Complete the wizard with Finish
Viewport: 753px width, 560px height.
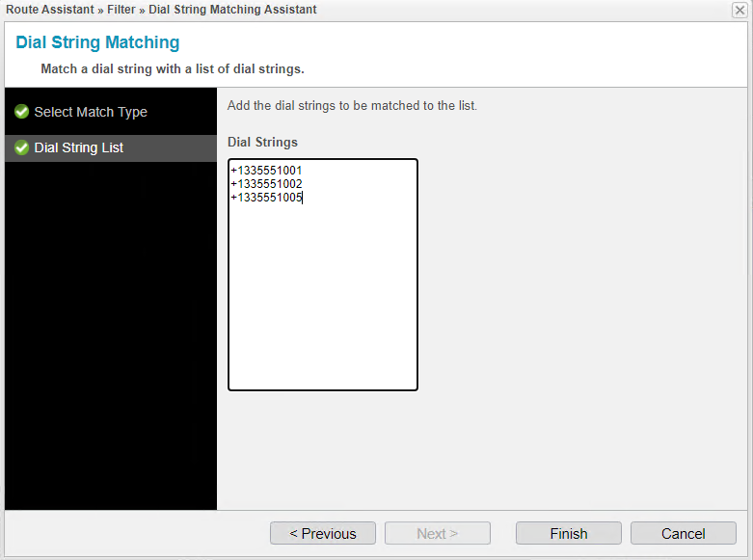(569, 534)
